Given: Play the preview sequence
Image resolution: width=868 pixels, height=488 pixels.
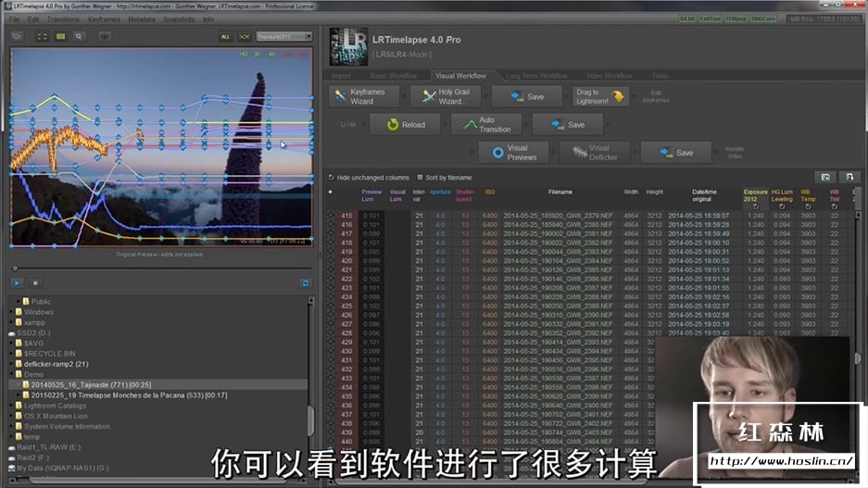Looking at the screenshot, I should tap(17, 282).
